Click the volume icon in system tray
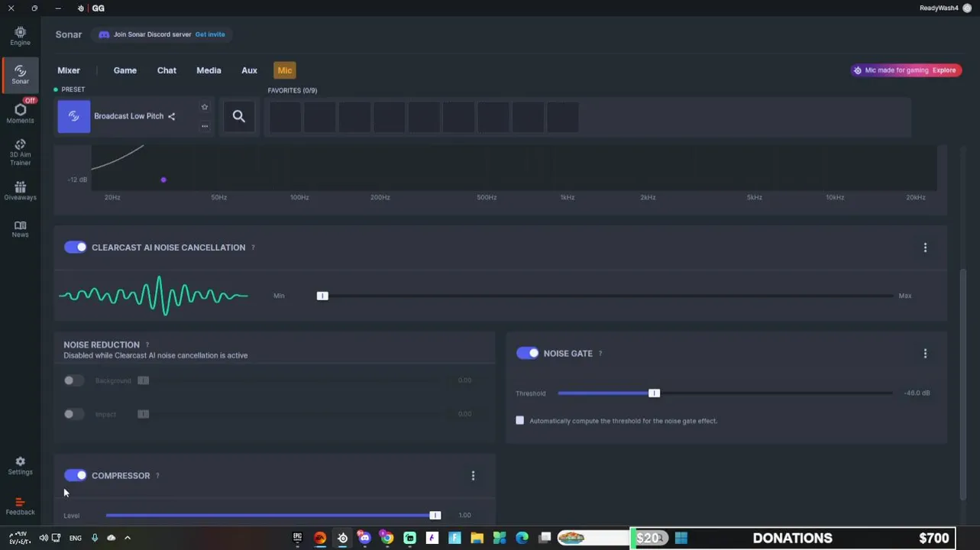 tap(44, 538)
